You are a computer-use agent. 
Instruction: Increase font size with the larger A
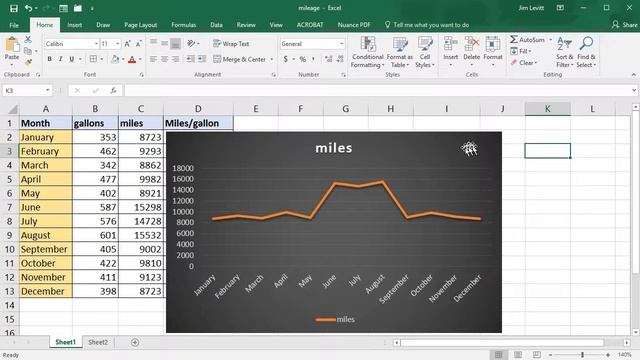pos(127,44)
